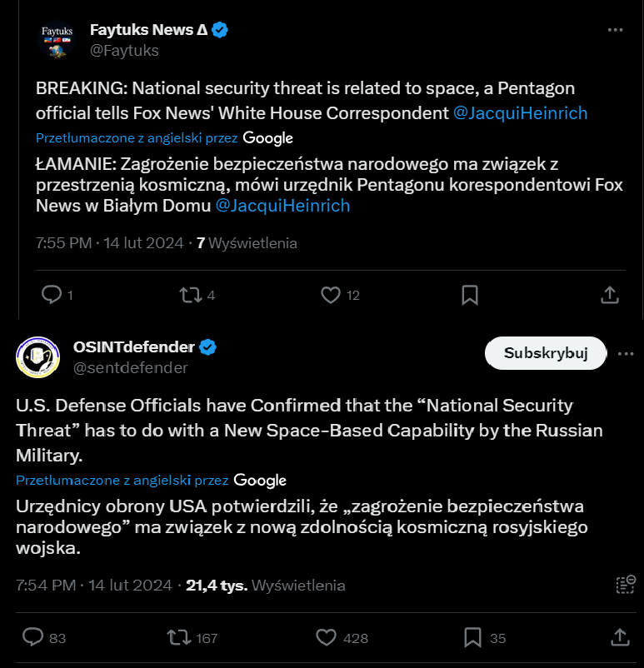This screenshot has height=668, width=644.
Task: Bookmark the Faytuks News tweet
Action: [x=469, y=294]
